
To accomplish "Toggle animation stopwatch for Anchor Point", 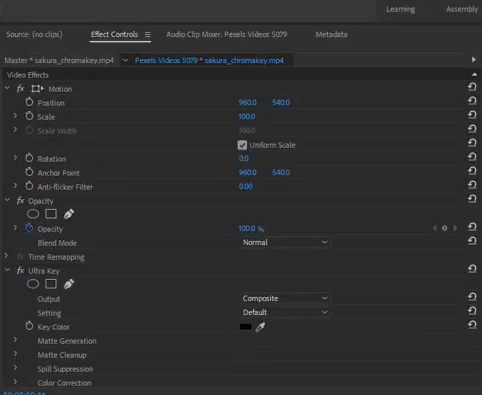I will coord(29,172).
